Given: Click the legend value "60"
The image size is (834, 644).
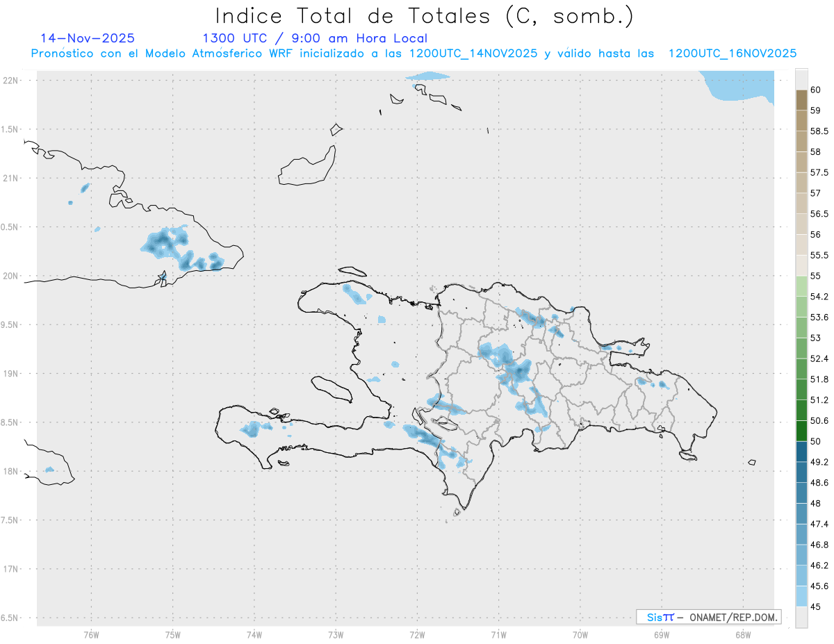Looking at the screenshot, I should [815, 90].
